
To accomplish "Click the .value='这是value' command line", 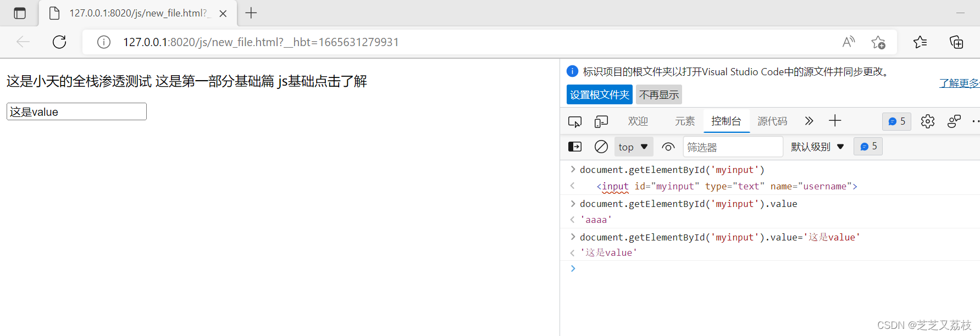I will 720,237.
